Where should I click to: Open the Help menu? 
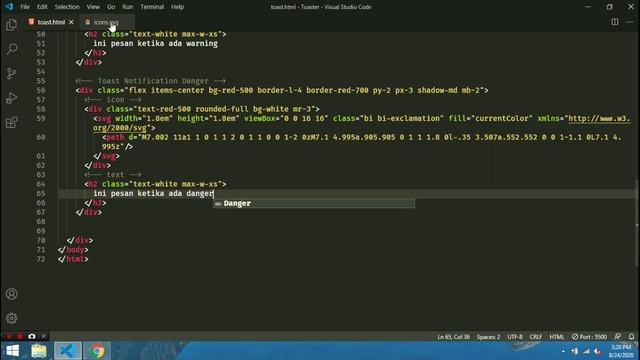pos(178,7)
